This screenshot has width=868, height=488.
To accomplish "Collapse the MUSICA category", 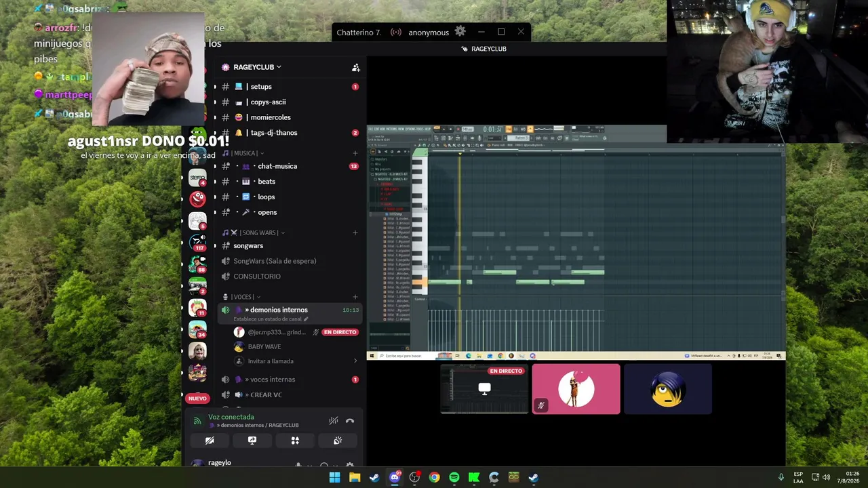I will pyautogui.click(x=243, y=153).
